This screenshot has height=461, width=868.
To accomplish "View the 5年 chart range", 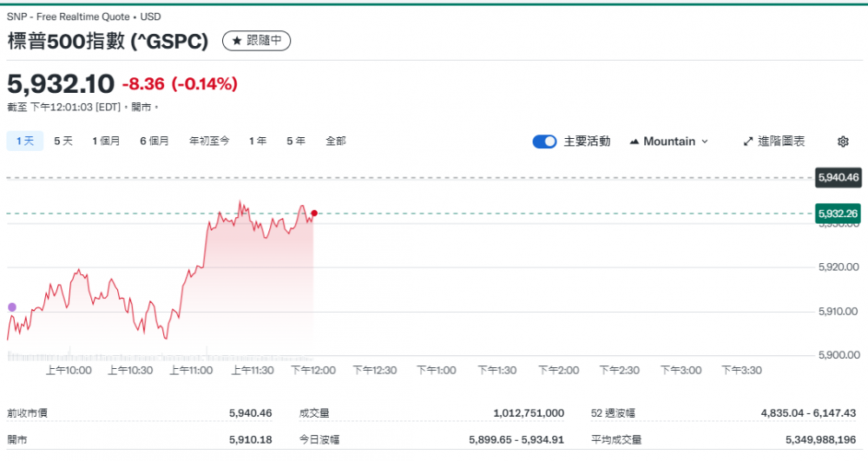I will (296, 141).
